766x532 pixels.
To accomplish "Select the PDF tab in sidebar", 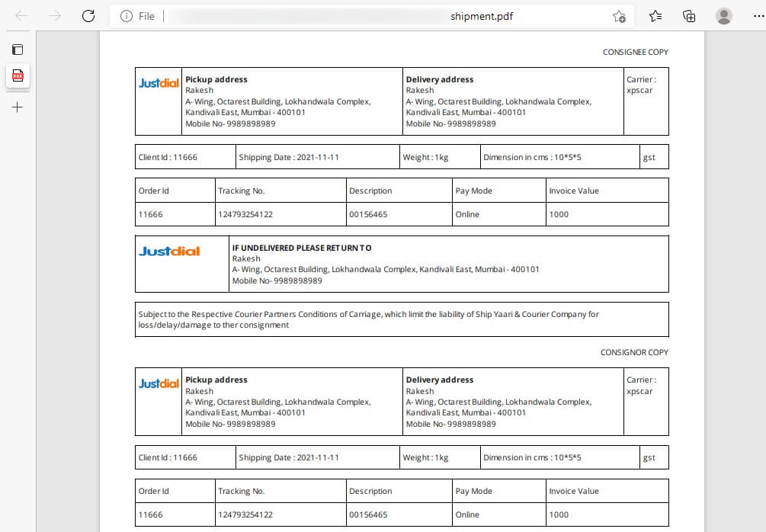I will (x=18, y=75).
